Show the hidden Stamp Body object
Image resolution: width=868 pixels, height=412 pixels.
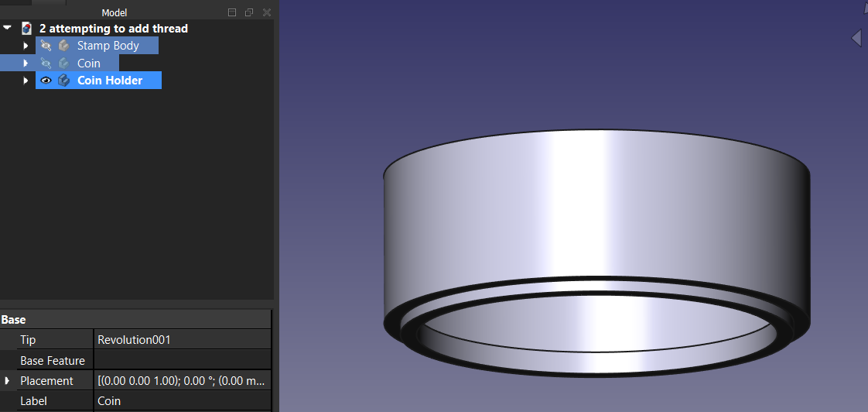[46, 46]
